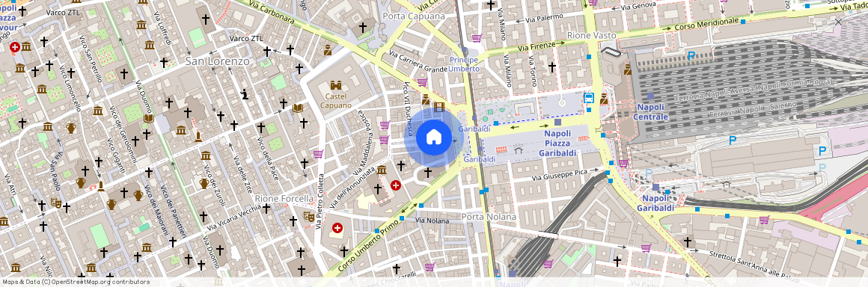Select the metro square above Napoli Garibaldi label
This screenshot has height=287, width=868.
(655, 188)
